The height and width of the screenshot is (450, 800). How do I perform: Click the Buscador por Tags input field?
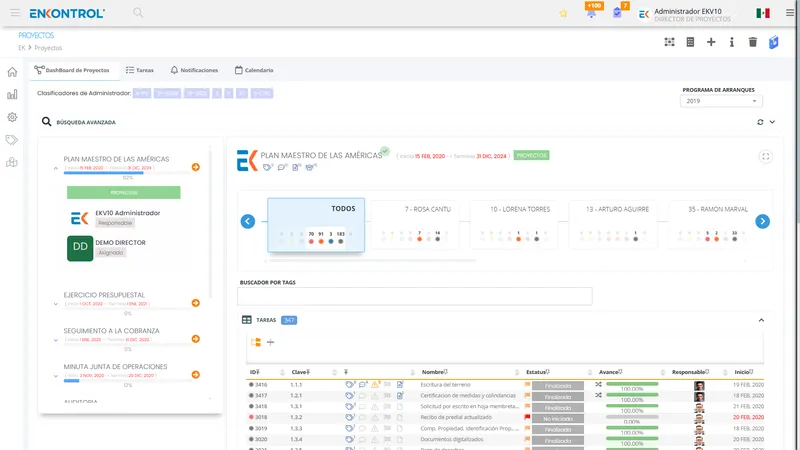point(414,296)
